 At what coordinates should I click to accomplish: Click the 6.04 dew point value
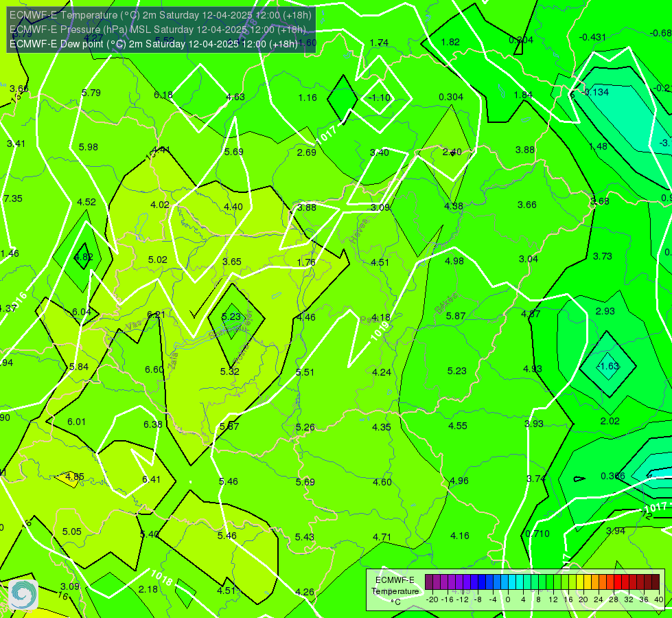tap(82, 312)
